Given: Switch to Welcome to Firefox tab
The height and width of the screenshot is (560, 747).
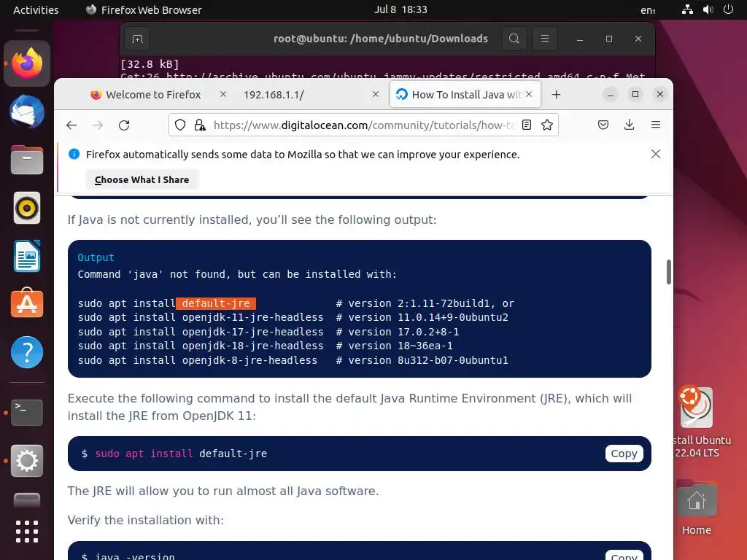Looking at the screenshot, I should 152,95.
